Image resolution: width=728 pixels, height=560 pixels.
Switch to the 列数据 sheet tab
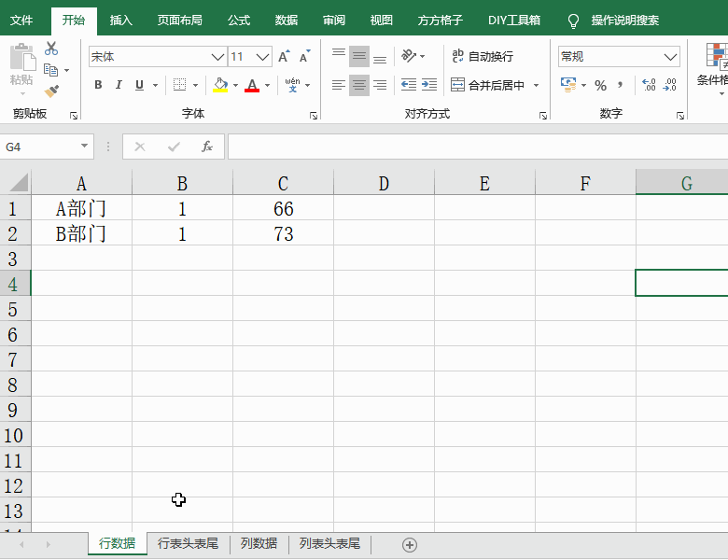tap(259, 543)
